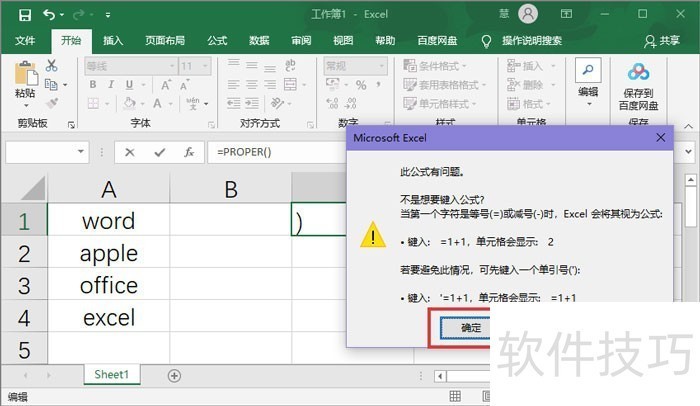
Task: Open the Name Box dropdown
Action: click(81, 151)
